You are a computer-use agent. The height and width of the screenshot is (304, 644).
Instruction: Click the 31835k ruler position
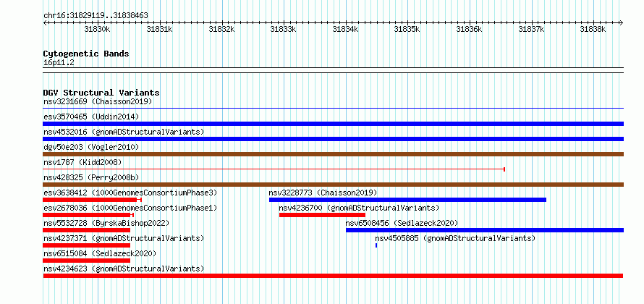pos(407,29)
